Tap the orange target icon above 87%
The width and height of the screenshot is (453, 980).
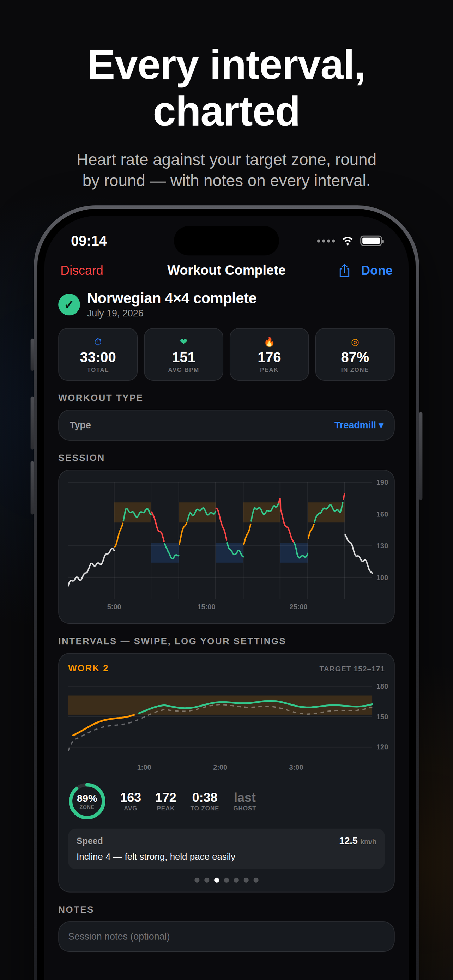[x=355, y=342]
